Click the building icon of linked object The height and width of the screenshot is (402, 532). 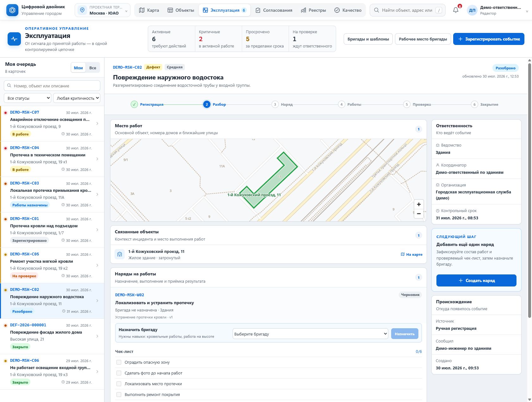click(120, 254)
